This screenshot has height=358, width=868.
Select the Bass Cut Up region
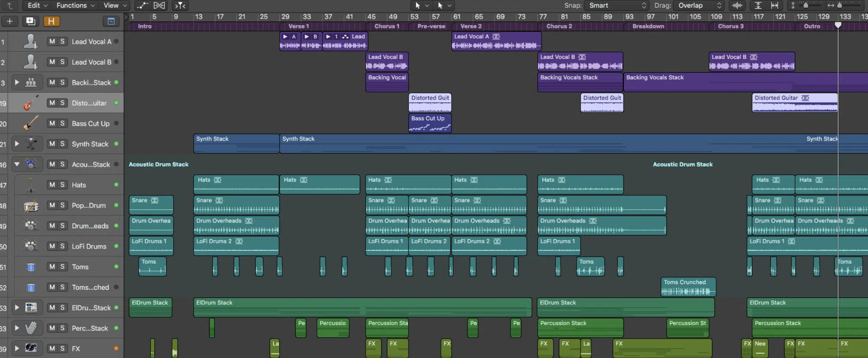click(430, 123)
